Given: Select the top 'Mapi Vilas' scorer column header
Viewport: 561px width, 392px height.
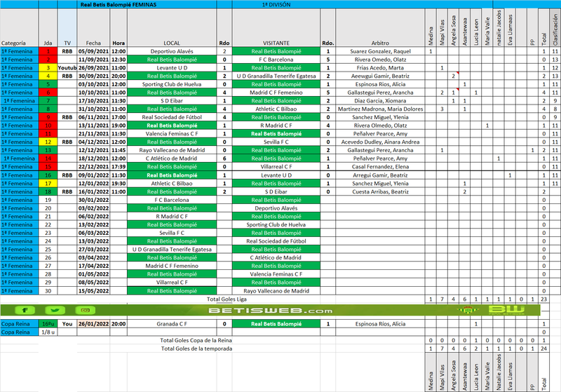Looking at the screenshot, I should coord(442,28).
